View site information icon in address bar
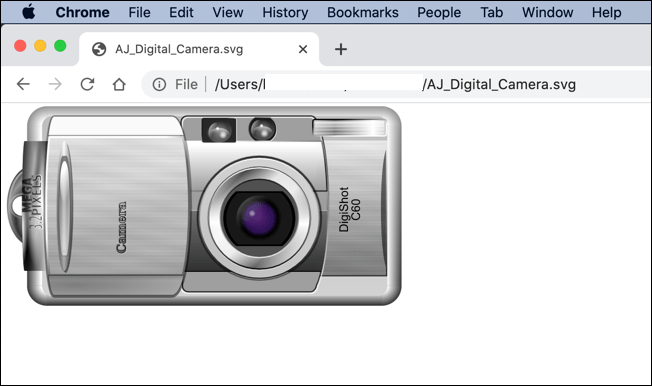The image size is (652, 386). 159,84
